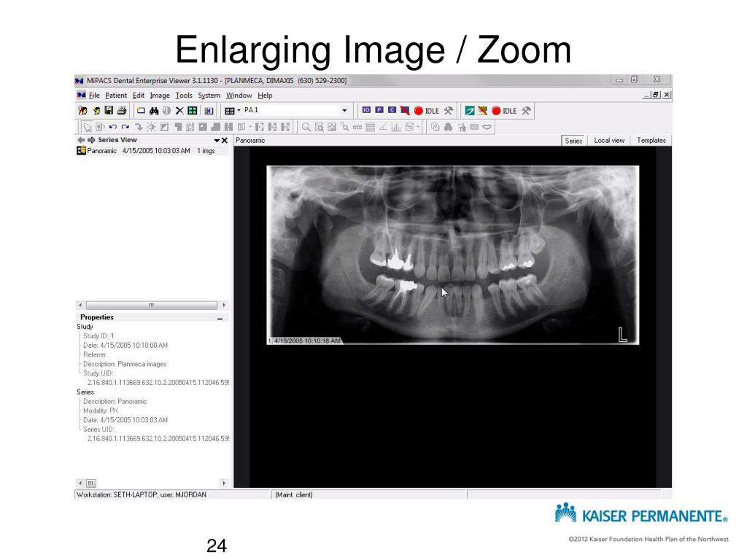
Task: Click the green grid layout icon
Action: (193, 111)
